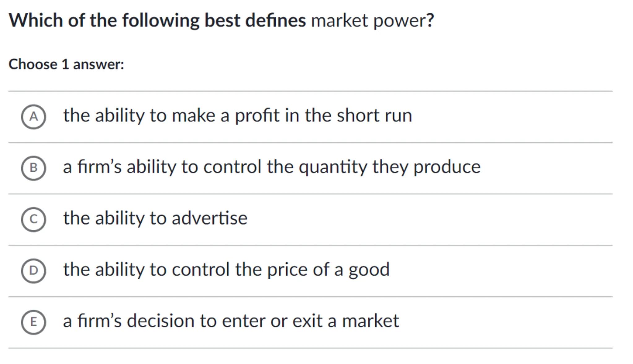Click answer text about entering or exiting market

pos(231,321)
